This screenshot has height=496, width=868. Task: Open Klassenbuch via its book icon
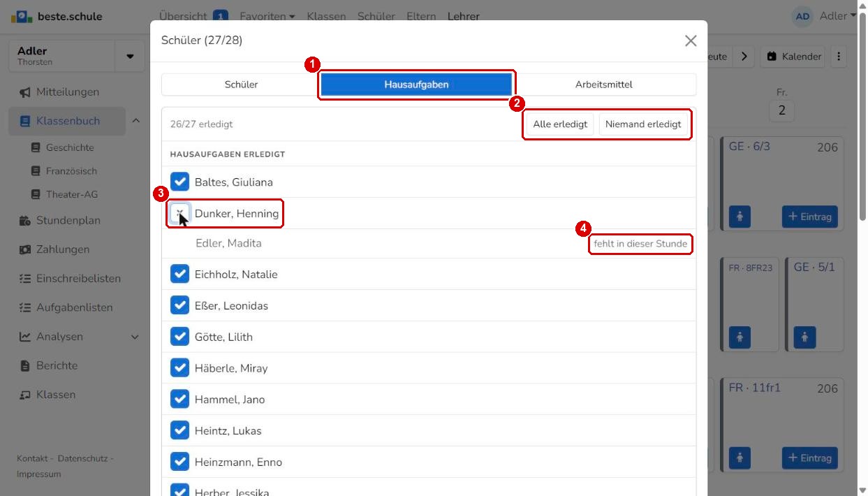pos(25,121)
